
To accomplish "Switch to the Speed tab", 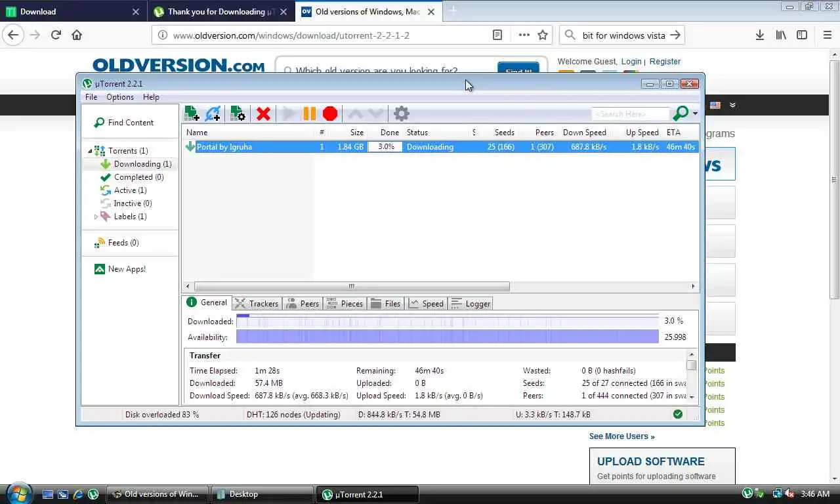I will 426,303.
